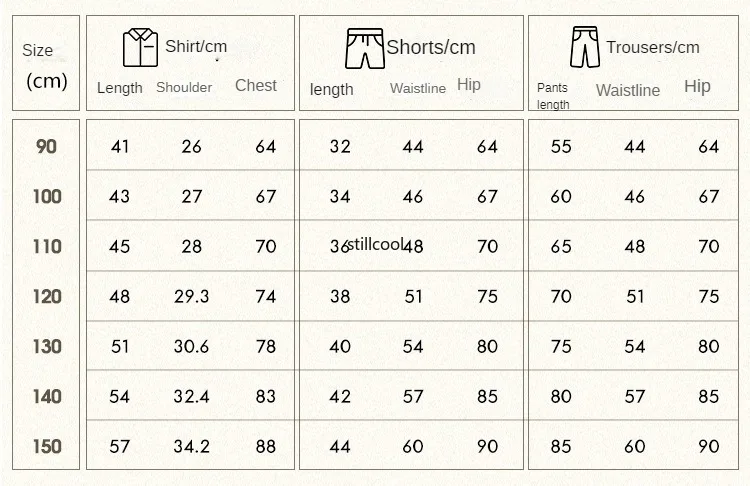Click the stillcool watermark text
The height and width of the screenshot is (486, 750).
[x=375, y=244]
